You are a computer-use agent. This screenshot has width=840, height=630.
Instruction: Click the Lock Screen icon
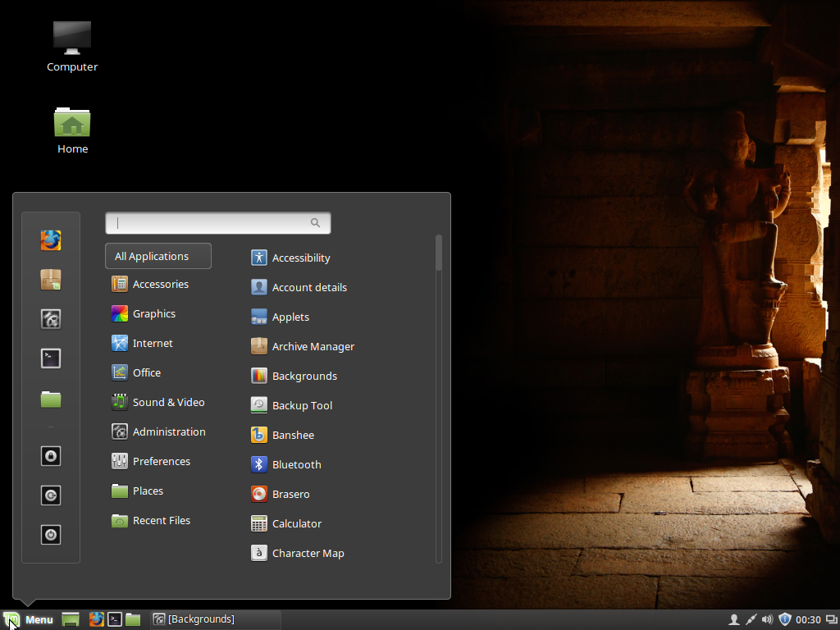coord(51,456)
